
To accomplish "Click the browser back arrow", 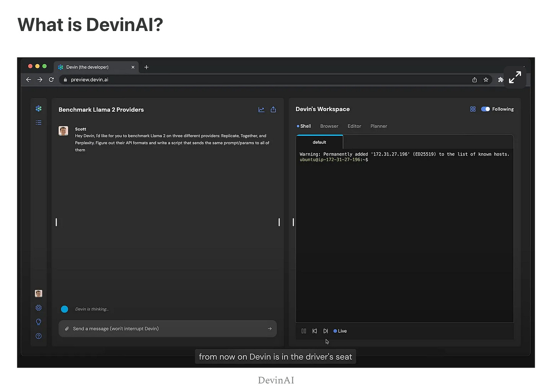I will pyautogui.click(x=28, y=80).
